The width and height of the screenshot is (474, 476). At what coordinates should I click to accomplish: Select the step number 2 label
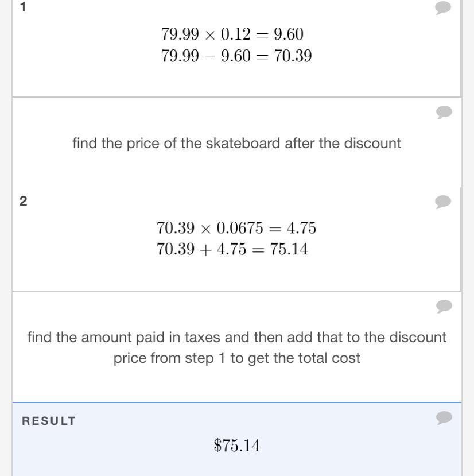coord(23,201)
